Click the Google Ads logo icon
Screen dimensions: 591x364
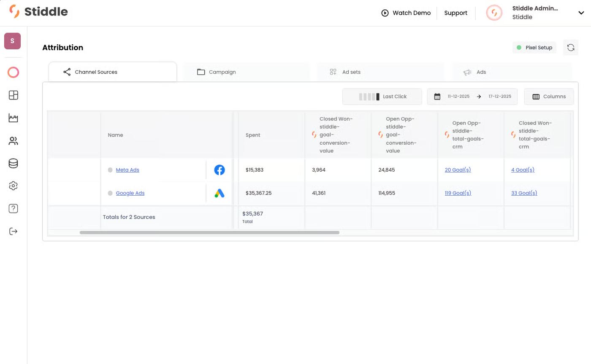[x=220, y=193]
